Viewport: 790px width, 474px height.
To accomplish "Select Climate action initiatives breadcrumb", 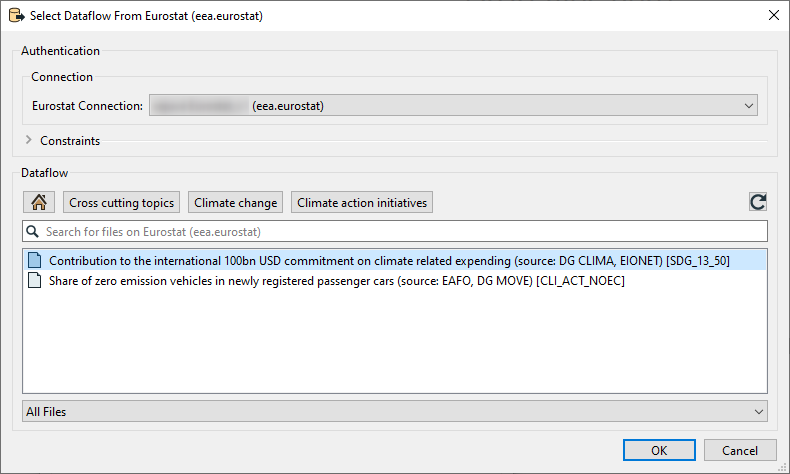I will click(x=362, y=203).
